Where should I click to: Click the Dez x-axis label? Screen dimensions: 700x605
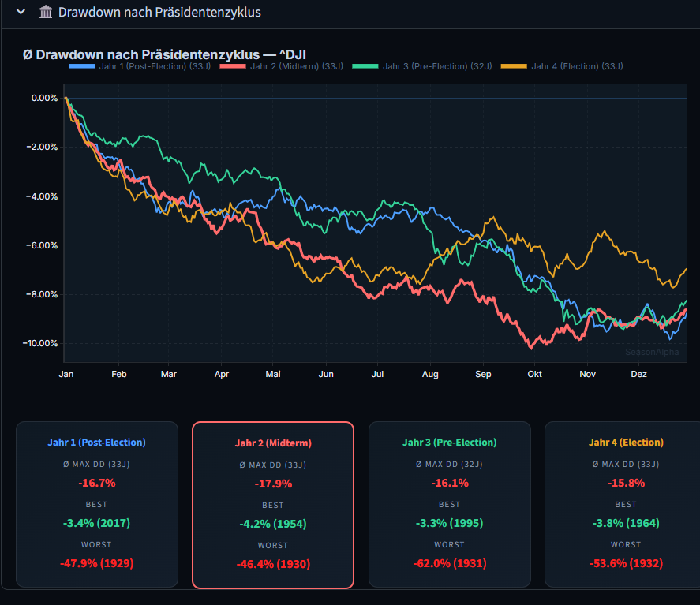pos(639,374)
